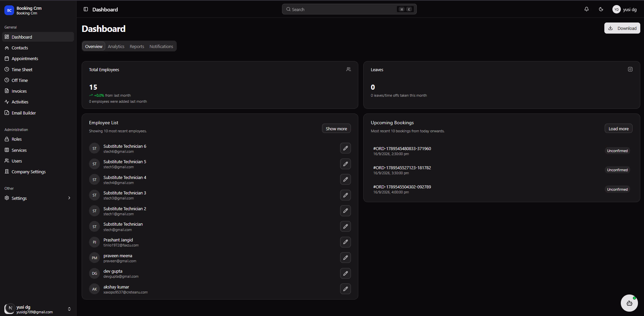Viewport: 644px width, 316px height.
Task: Go to Services under Administration
Action: (x=38, y=150)
